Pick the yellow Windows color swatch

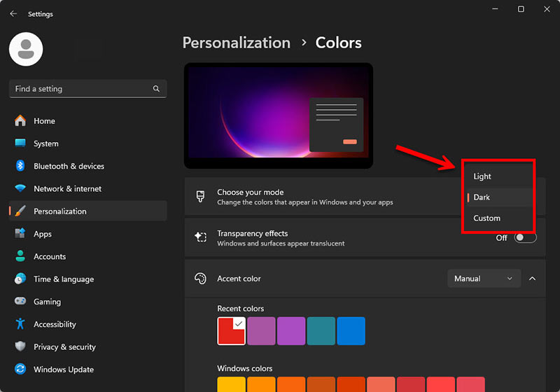(x=232, y=384)
